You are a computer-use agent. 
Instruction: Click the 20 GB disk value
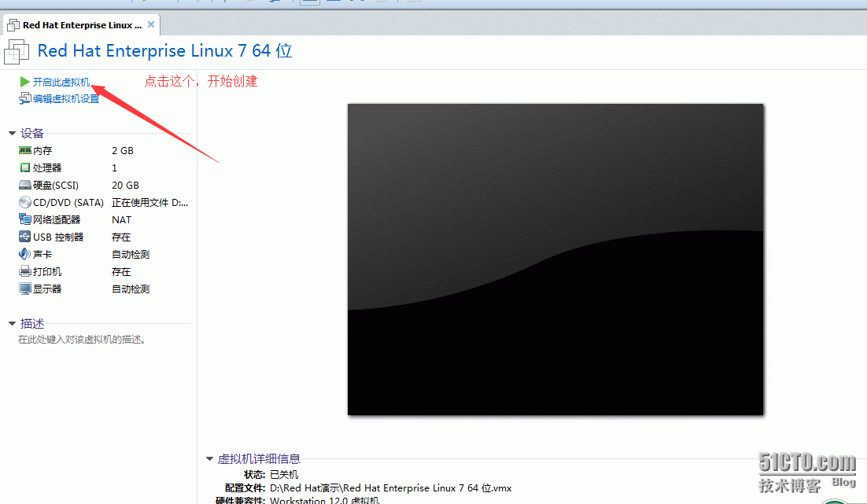click(x=125, y=185)
